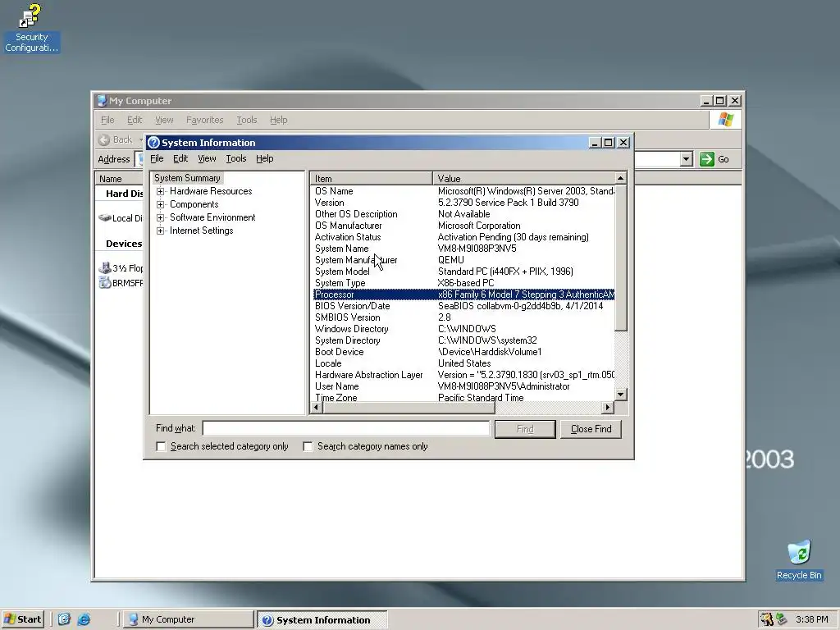Click inside the Find what input field
This screenshot has height=630, width=840.
(x=346, y=428)
